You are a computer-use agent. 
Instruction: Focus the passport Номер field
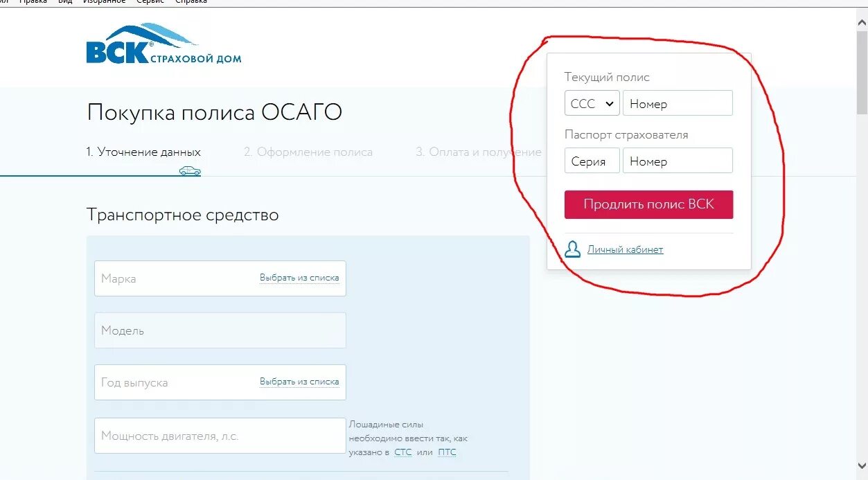tap(677, 161)
